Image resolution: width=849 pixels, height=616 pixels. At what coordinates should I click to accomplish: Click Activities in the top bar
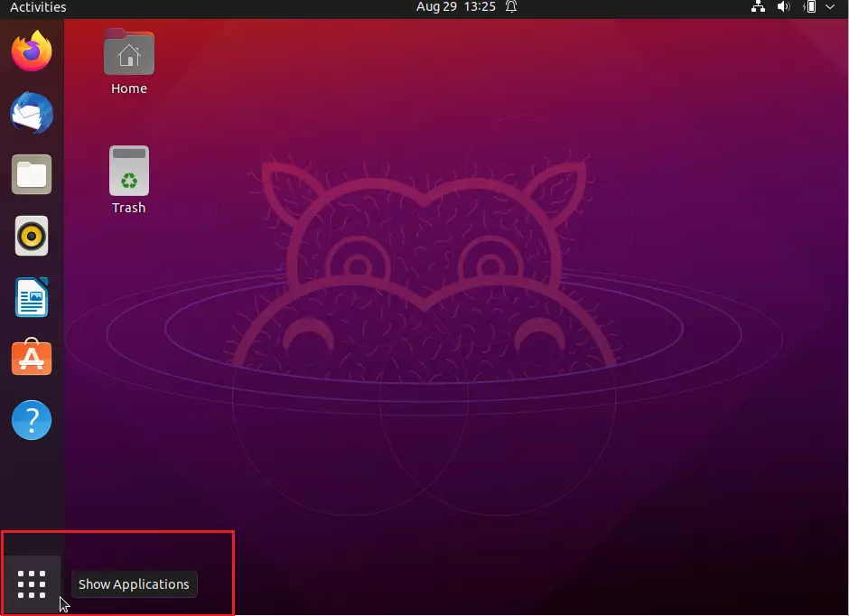[x=38, y=7]
